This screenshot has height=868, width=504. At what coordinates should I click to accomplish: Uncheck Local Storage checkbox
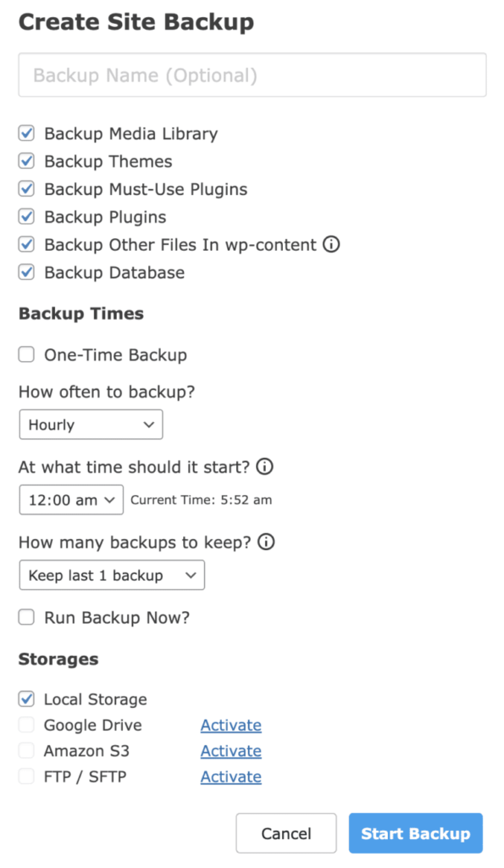click(x=26, y=698)
